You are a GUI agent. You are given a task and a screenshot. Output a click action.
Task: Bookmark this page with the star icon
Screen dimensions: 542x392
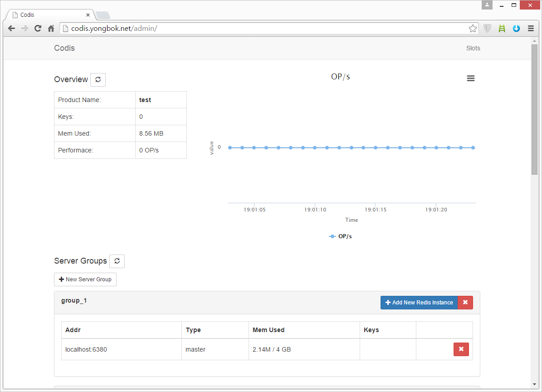pos(473,29)
